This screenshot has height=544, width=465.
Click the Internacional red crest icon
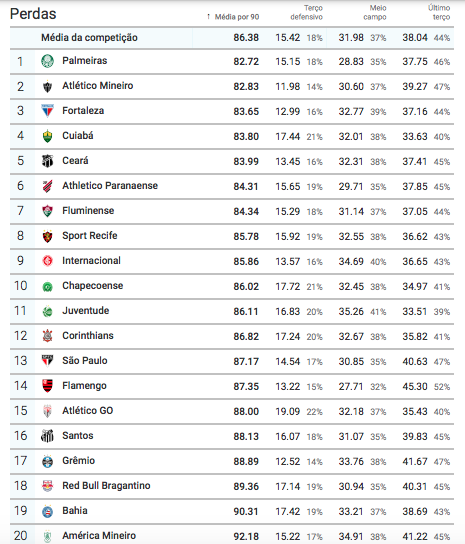[48, 261]
